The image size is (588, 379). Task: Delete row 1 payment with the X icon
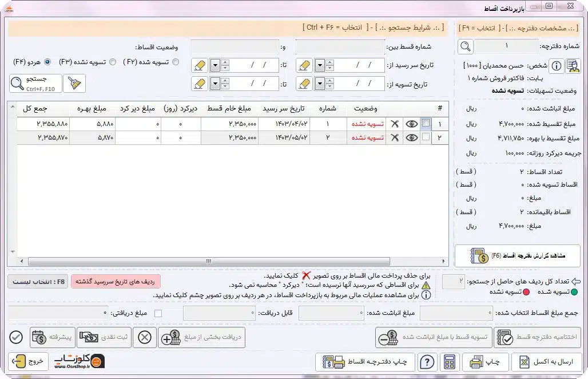coord(395,124)
